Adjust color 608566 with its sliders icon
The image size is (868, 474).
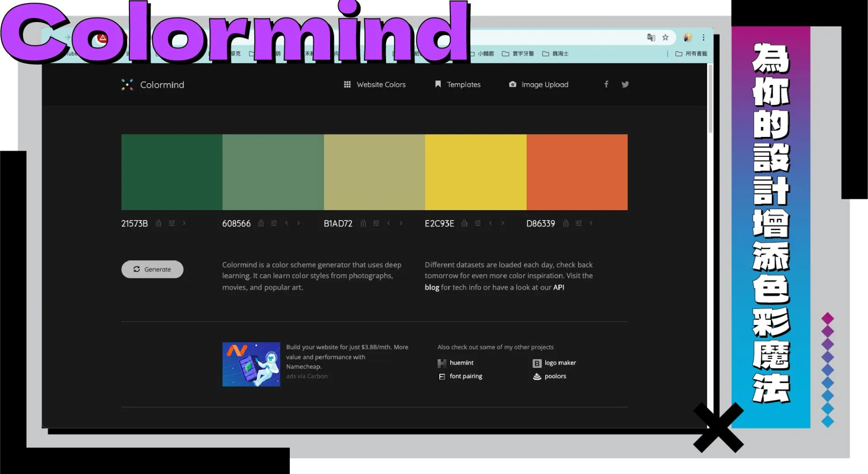(274, 223)
